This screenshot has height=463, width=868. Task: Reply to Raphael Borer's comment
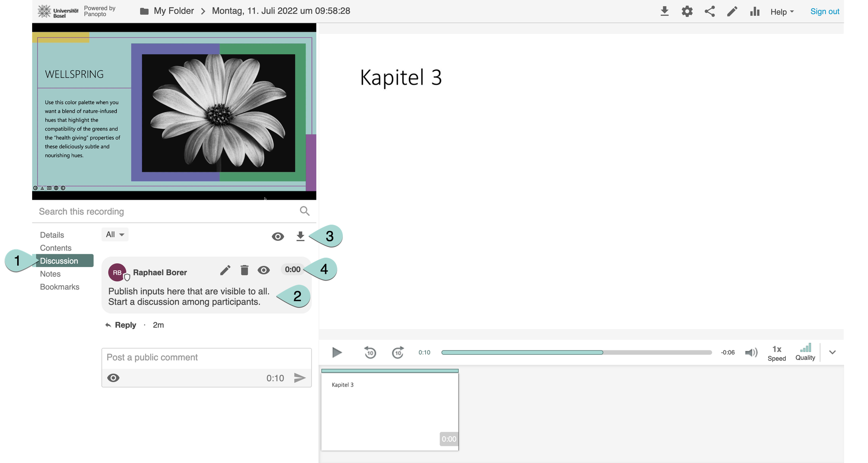[x=121, y=325]
